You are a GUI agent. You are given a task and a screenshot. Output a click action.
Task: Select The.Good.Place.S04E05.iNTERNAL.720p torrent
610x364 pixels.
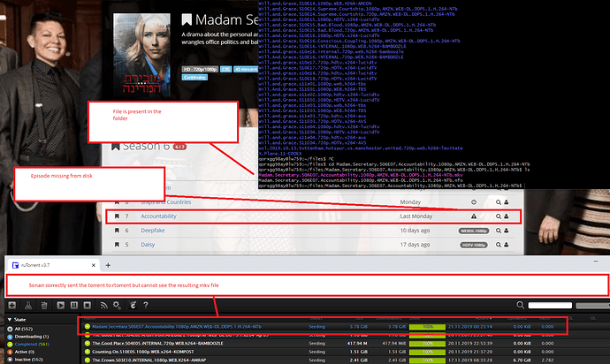click(157, 344)
